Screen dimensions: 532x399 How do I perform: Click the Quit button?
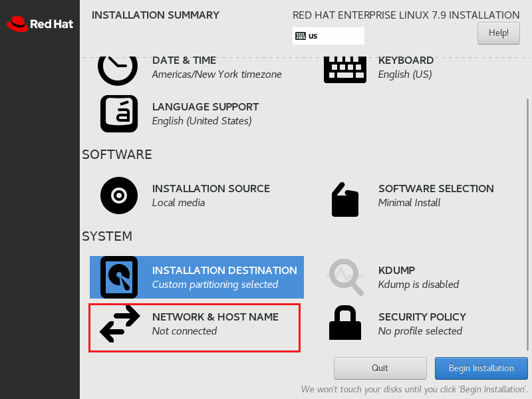380,368
